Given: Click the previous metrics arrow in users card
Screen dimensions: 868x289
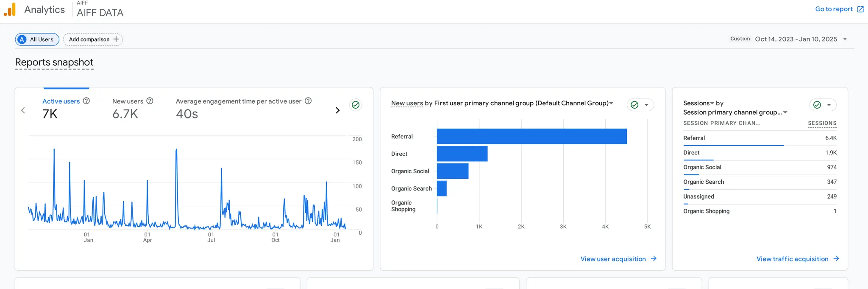Looking at the screenshot, I should pyautogui.click(x=23, y=110).
